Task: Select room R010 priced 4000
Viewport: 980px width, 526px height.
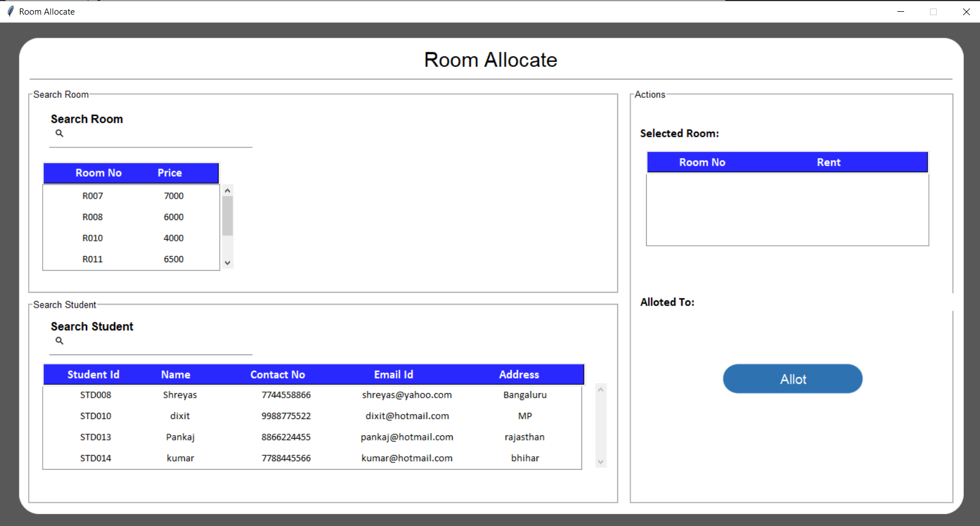Action: click(x=131, y=238)
